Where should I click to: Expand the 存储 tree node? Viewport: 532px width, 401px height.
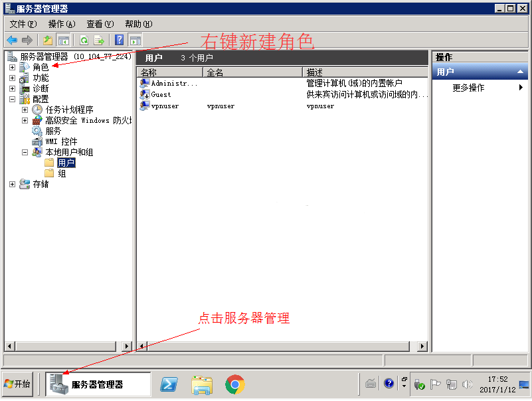[x=12, y=185]
